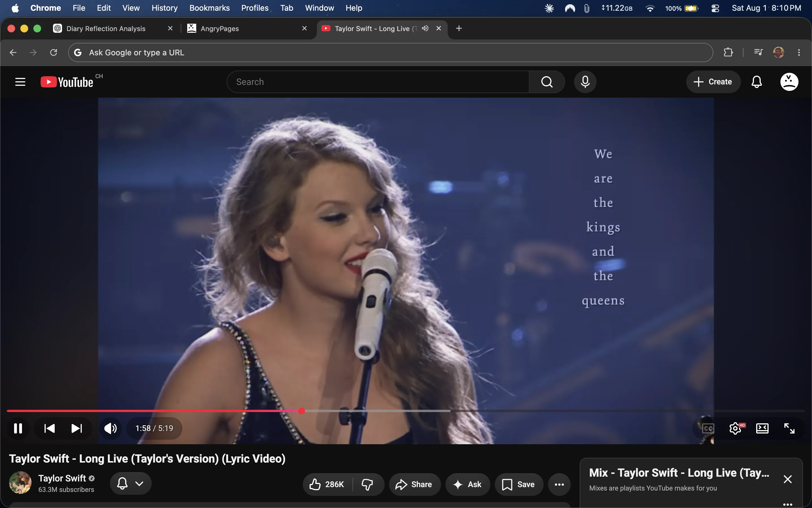Close the Diary Reflection Analysis tab

click(x=170, y=28)
